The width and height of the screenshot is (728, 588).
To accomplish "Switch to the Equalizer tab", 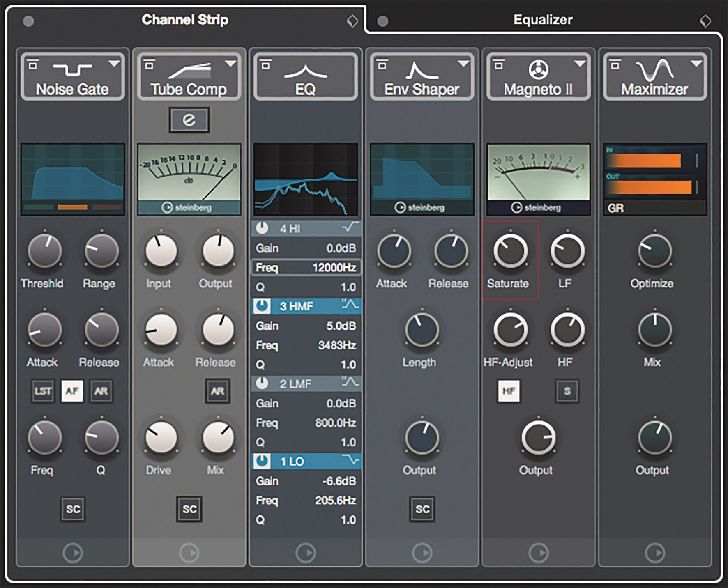I will (x=543, y=20).
